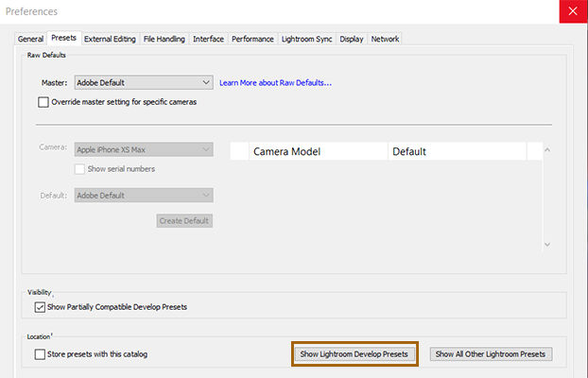The height and width of the screenshot is (378, 588).
Task: Enable Store presets with this catalog
Action: coord(40,354)
